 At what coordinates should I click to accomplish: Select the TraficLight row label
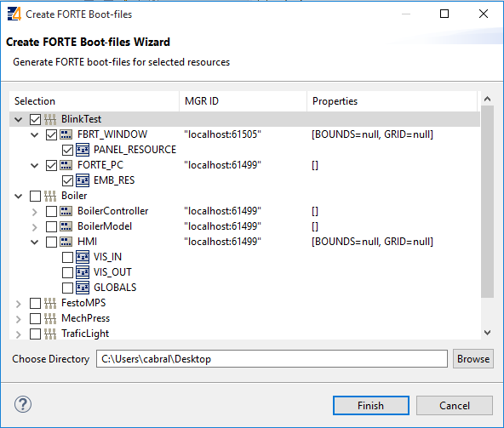point(85,334)
